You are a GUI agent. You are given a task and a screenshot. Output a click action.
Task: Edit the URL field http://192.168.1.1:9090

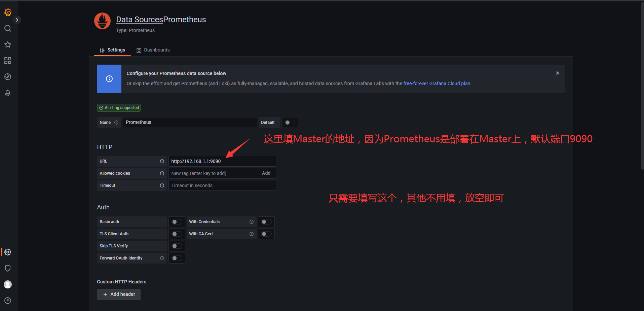point(222,161)
